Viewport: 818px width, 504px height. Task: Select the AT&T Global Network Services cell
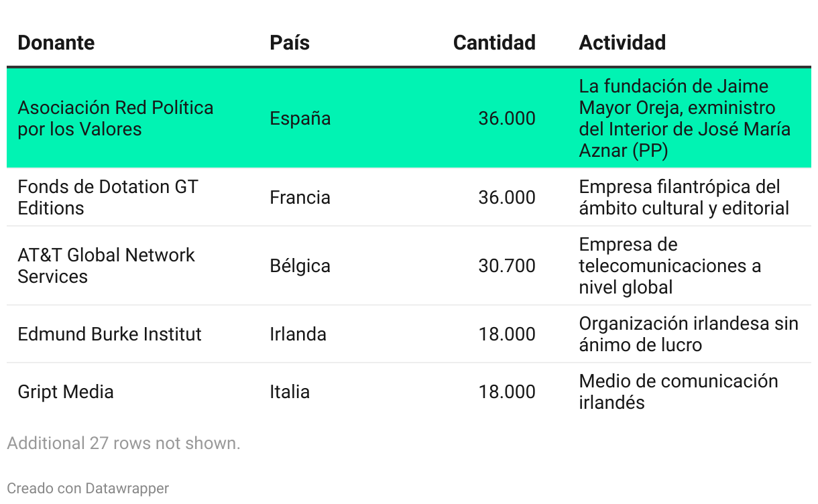pos(106,265)
